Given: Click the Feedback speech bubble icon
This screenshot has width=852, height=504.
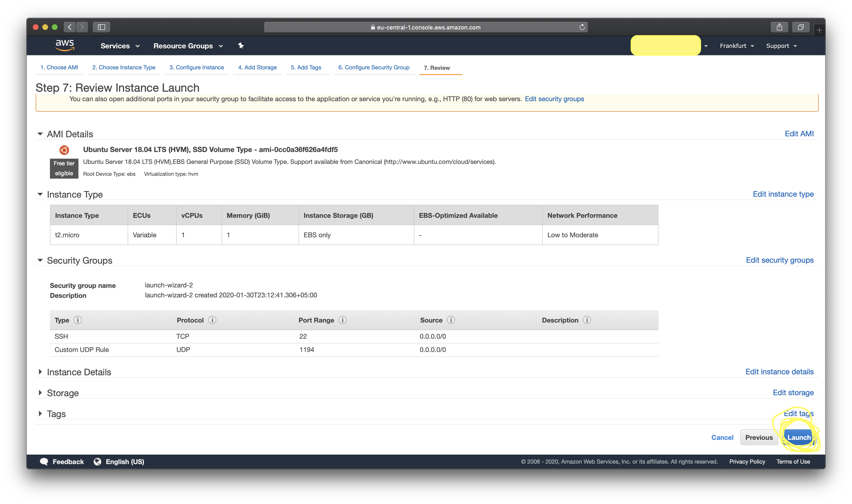Looking at the screenshot, I should click(x=44, y=461).
